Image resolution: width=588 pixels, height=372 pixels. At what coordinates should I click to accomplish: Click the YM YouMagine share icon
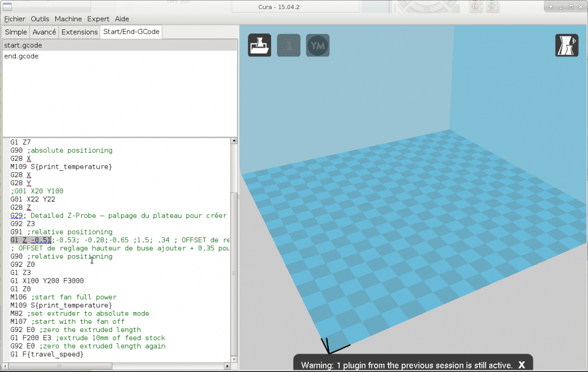(x=318, y=45)
